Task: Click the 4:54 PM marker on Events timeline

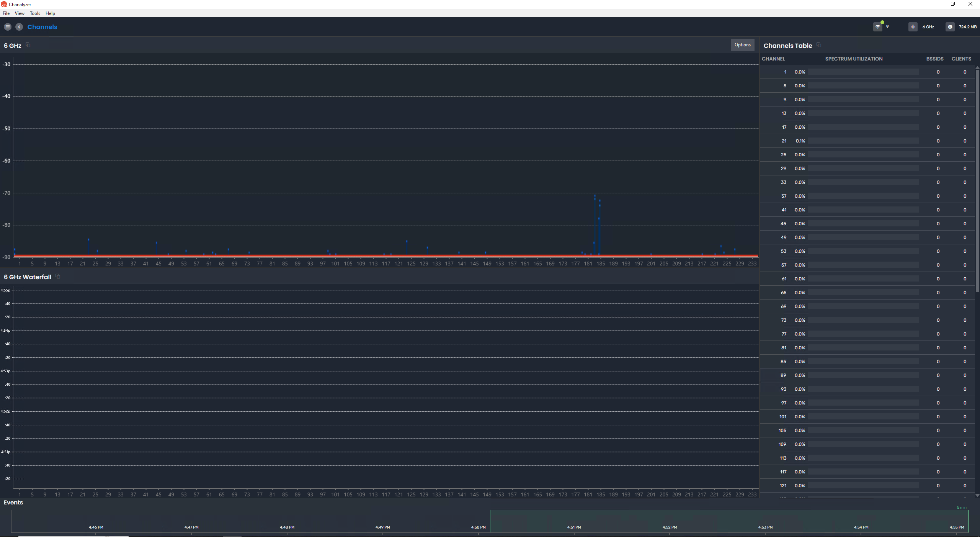Action: click(x=861, y=527)
